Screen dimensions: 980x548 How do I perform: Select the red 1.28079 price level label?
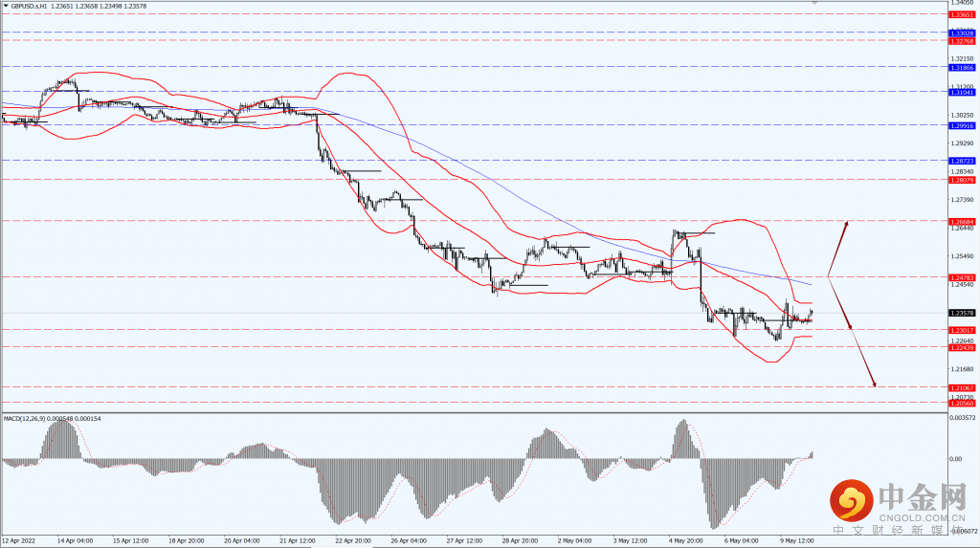point(961,180)
